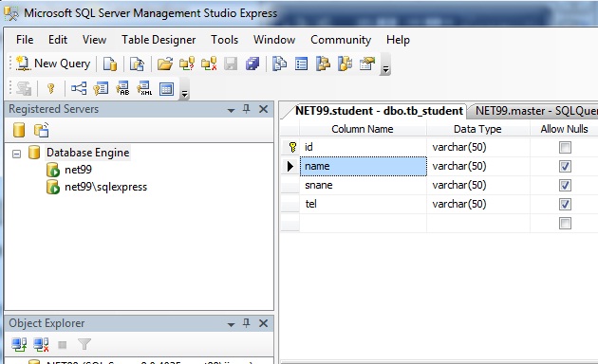Click the Database Engine Query icon
Screen dimensions: 598x364
[x=110, y=64]
